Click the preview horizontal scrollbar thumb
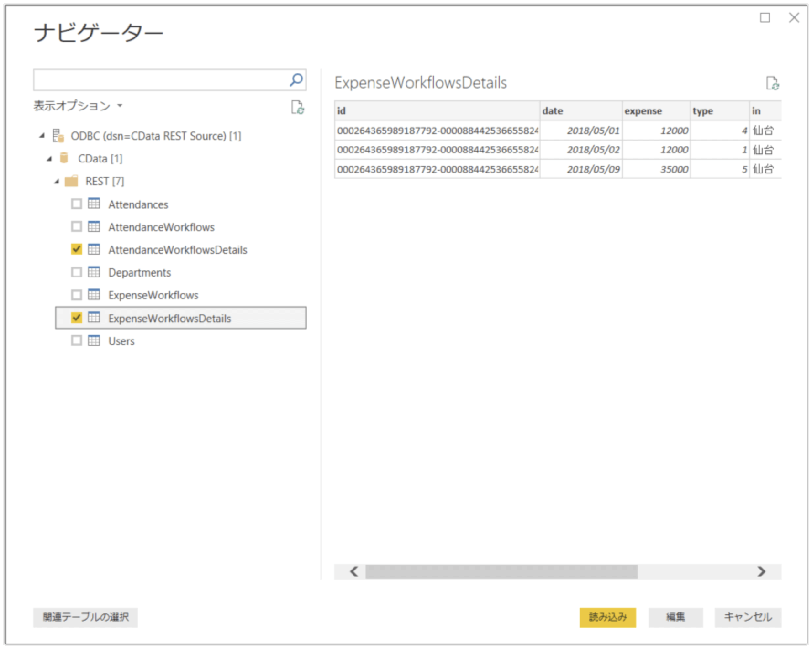Image resolution: width=812 pixels, height=649 pixels. pyautogui.click(x=501, y=571)
